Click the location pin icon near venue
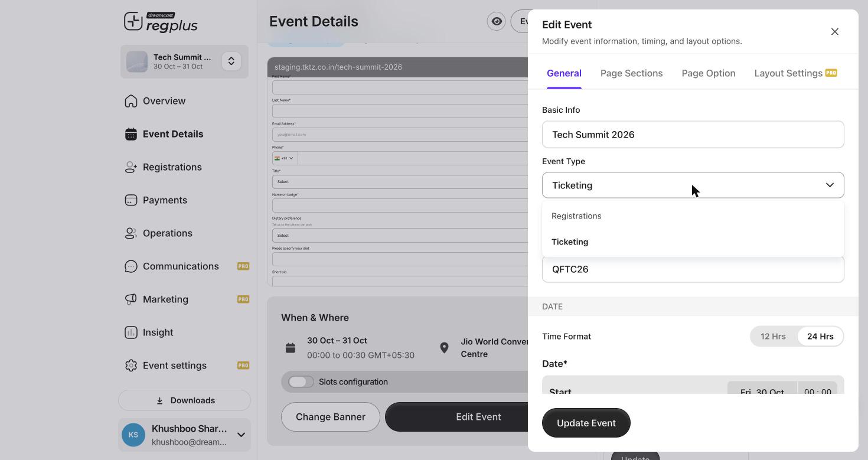Screen dimensions: 868x460 click(444, 348)
